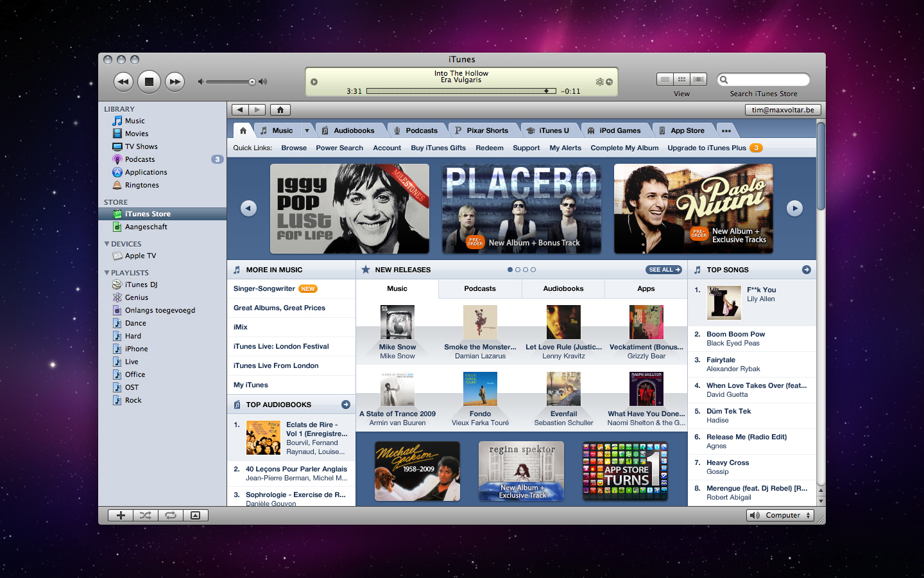Create a new playlist with plus button
The height and width of the screenshot is (578, 924).
[x=121, y=515]
